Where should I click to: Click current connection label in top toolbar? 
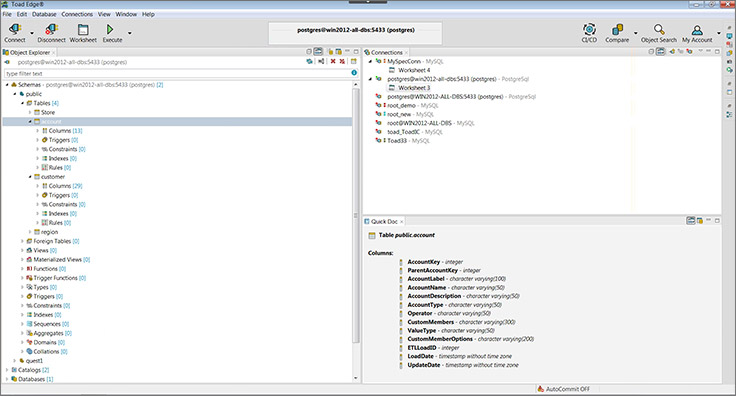[x=356, y=30]
